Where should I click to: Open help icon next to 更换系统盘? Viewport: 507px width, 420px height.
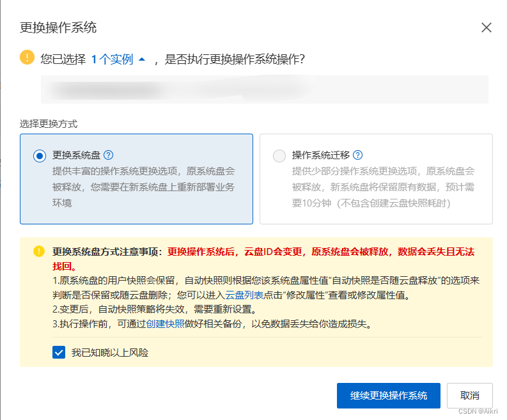[108, 155]
